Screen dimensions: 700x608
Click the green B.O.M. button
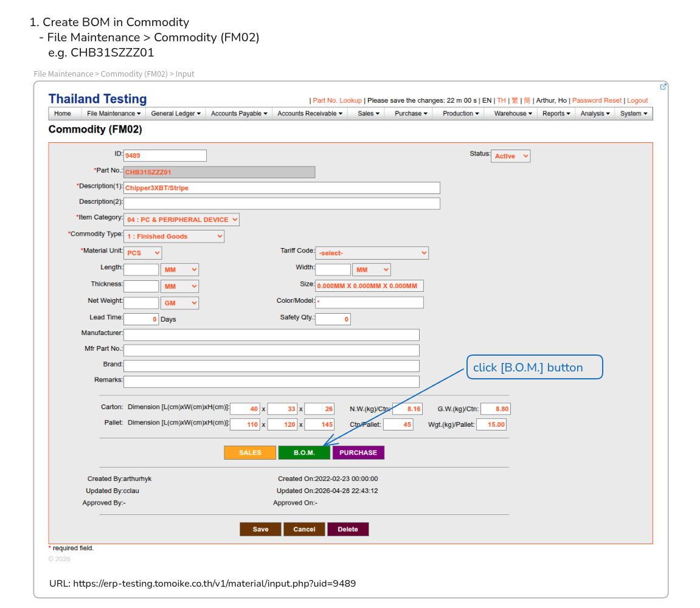coord(304,452)
